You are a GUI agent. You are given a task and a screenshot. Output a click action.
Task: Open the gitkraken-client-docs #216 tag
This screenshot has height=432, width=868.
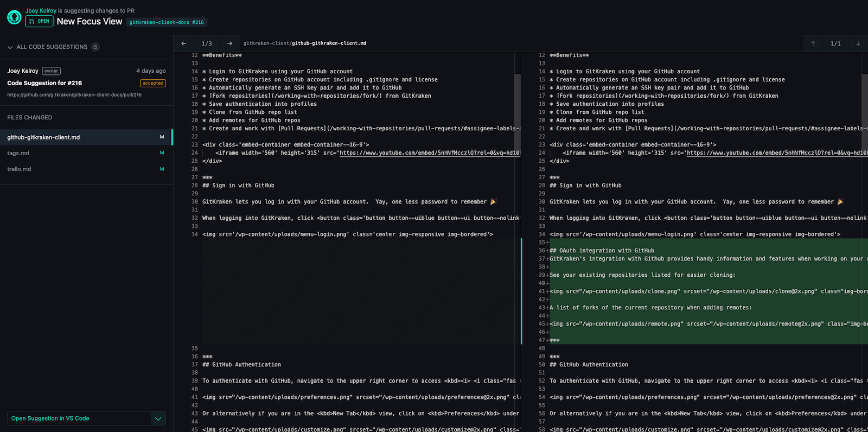pyautogui.click(x=167, y=22)
